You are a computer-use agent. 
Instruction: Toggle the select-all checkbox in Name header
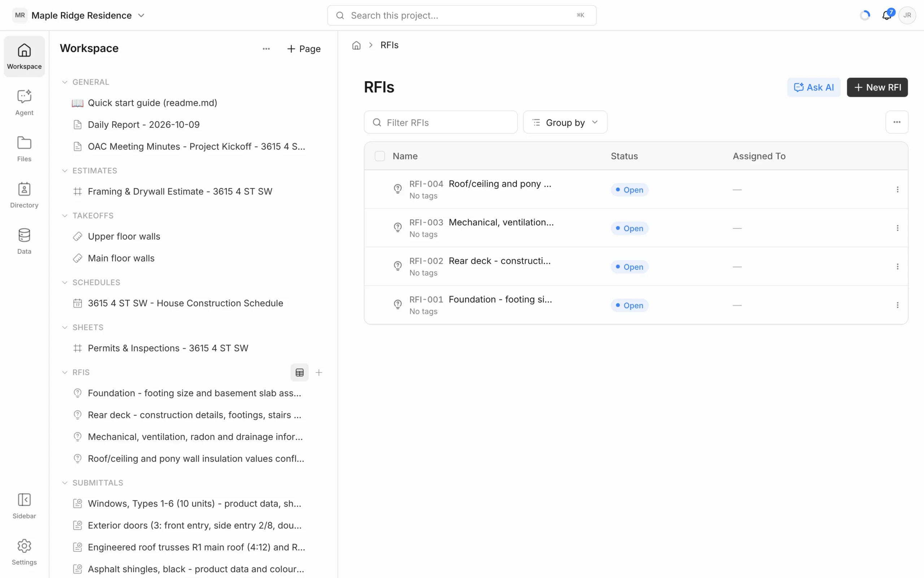[x=380, y=156]
